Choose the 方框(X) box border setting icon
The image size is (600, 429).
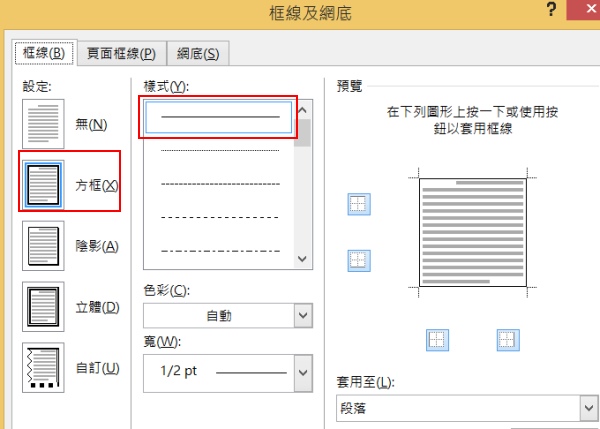pos(43,185)
